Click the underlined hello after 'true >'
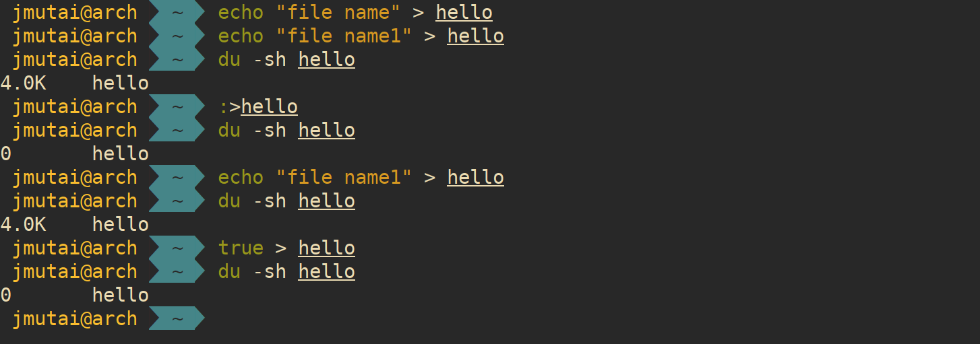 coord(327,248)
